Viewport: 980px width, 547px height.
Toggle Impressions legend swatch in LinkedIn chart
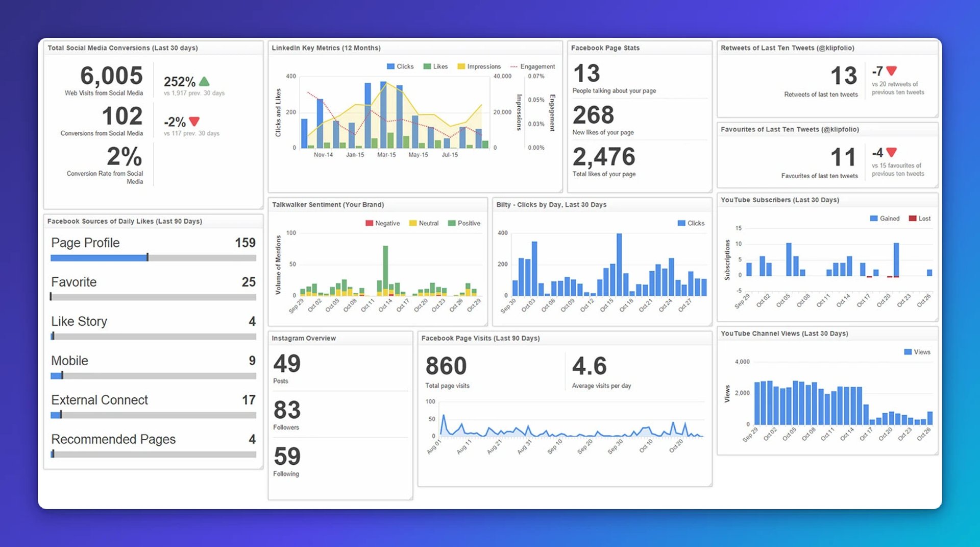[x=461, y=66]
